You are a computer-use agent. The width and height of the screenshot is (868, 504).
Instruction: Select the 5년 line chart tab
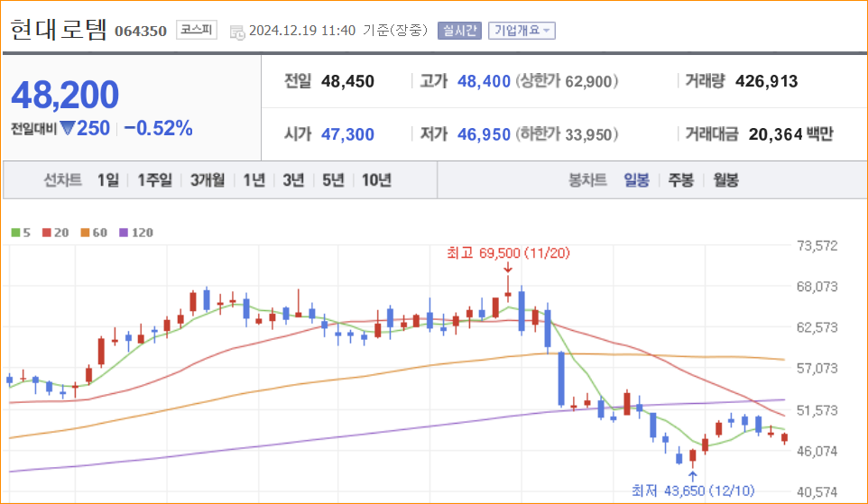click(333, 179)
